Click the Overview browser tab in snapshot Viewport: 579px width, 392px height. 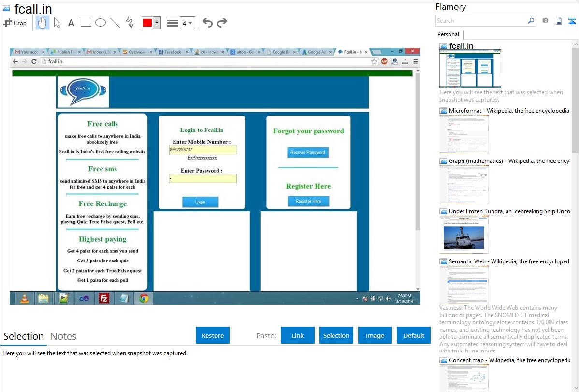137,52
